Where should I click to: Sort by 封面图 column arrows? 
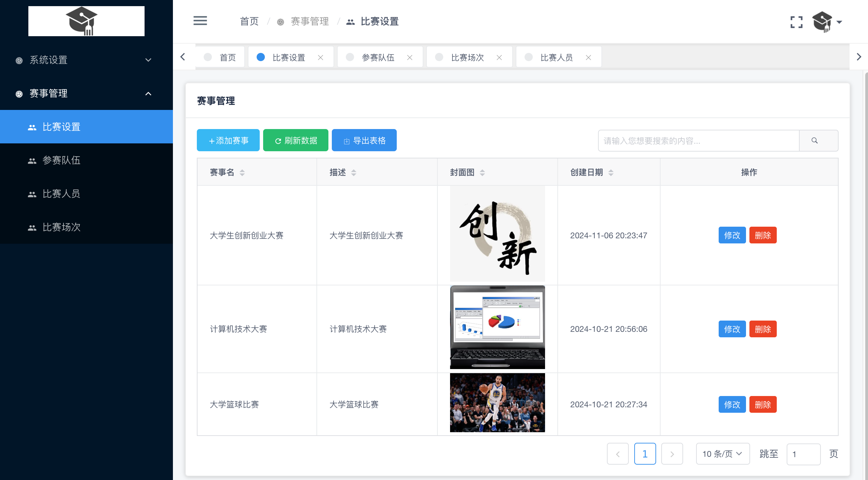[x=482, y=172]
